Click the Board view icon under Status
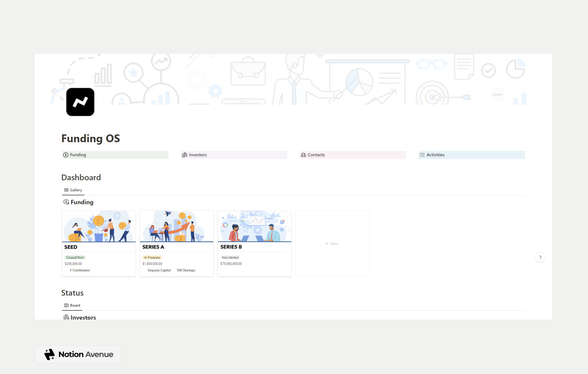 [66, 305]
